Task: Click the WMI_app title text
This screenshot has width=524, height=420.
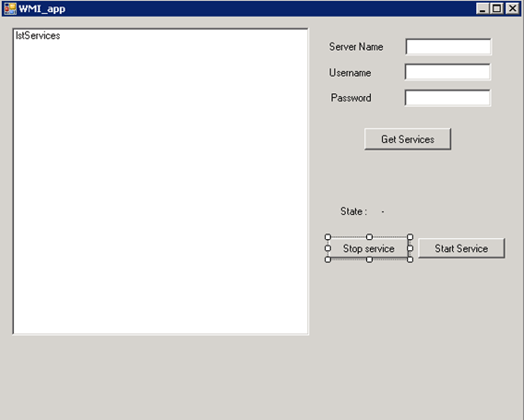Action: click(42, 8)
